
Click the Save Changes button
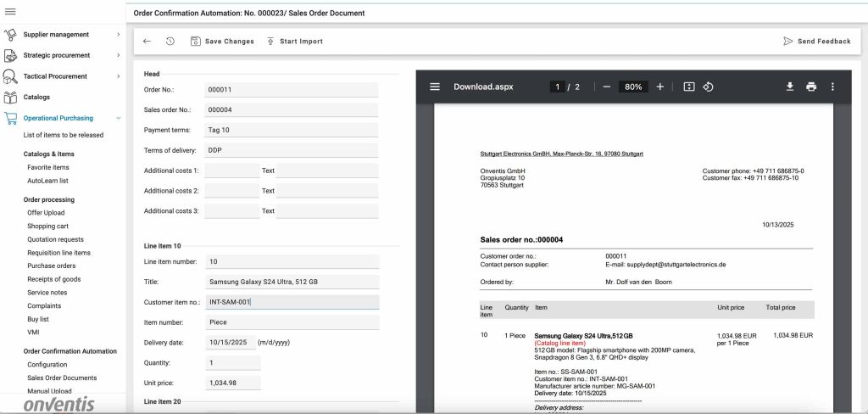[x=222, y=41]
